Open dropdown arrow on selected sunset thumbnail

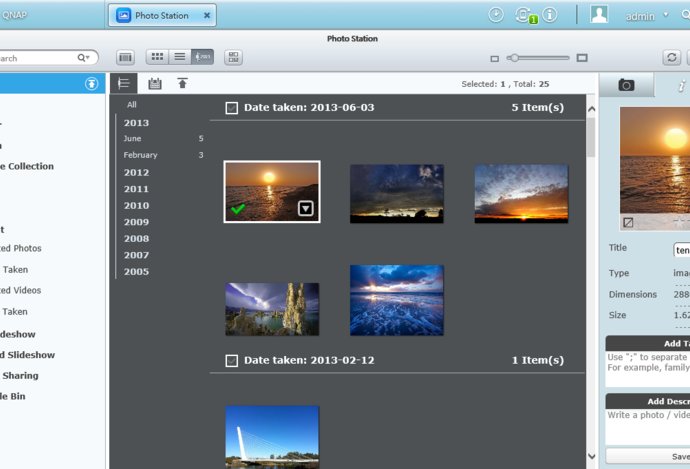point(306,208)
